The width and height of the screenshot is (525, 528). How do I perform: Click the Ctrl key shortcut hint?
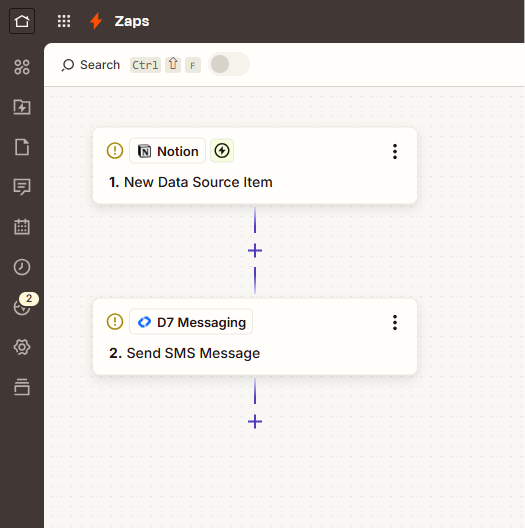(145, 65)
